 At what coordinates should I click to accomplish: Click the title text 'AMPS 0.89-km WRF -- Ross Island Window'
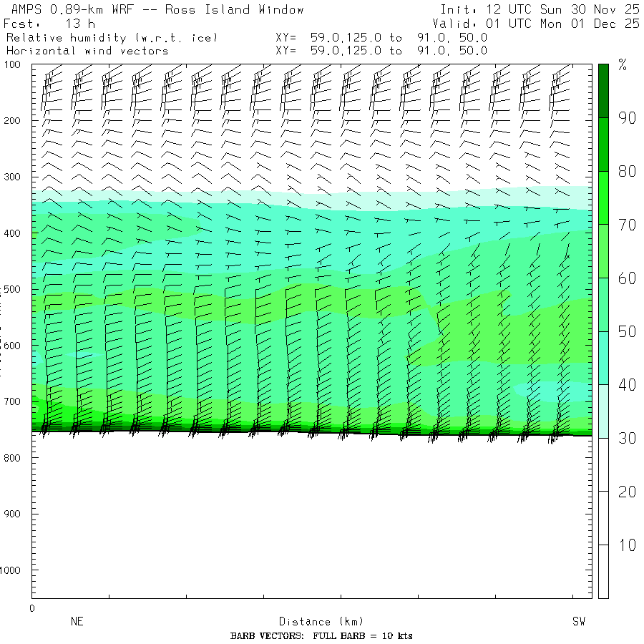157,9
